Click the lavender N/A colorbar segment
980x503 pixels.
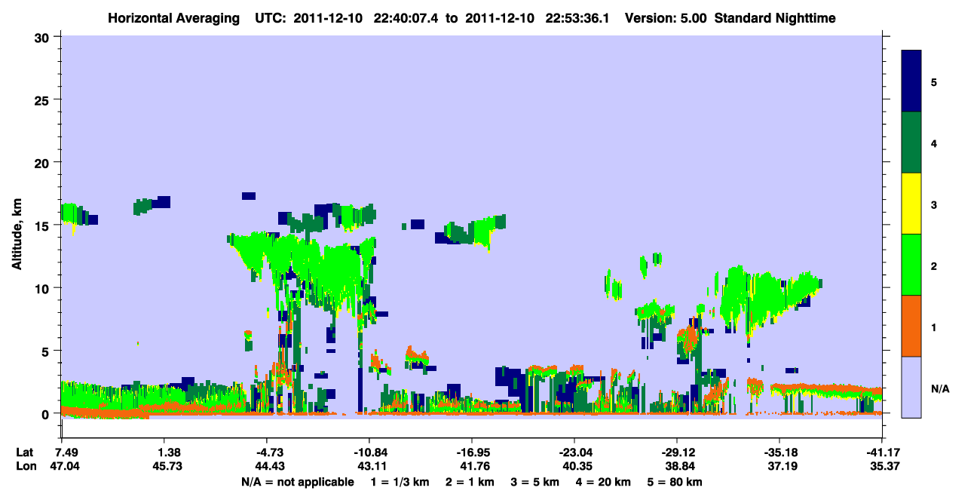(911, 386)
